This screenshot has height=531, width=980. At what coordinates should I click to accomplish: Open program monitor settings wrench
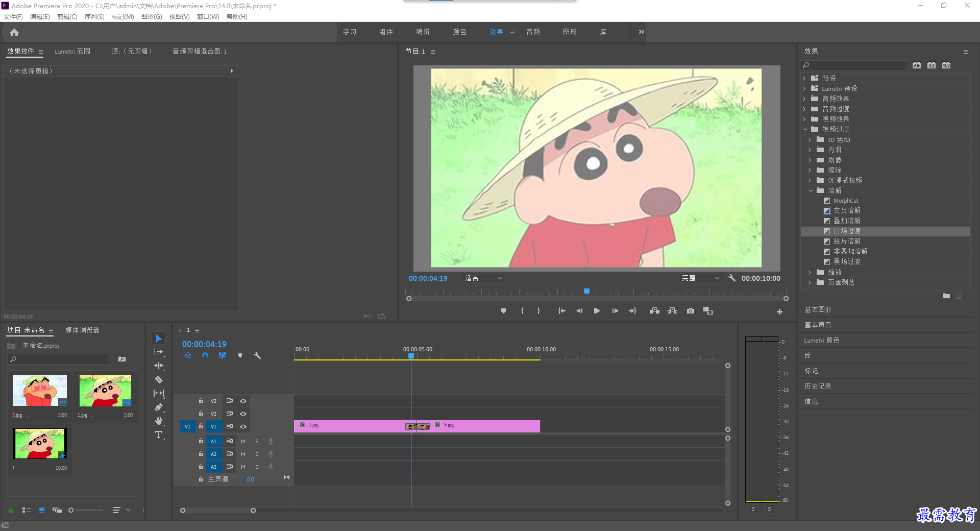click(x=732, y=278)
